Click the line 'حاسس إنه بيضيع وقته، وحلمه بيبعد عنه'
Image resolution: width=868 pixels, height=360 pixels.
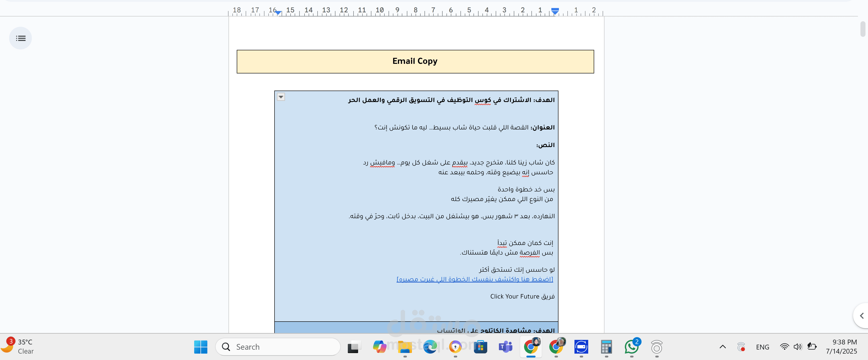click(x=496, y=172)
